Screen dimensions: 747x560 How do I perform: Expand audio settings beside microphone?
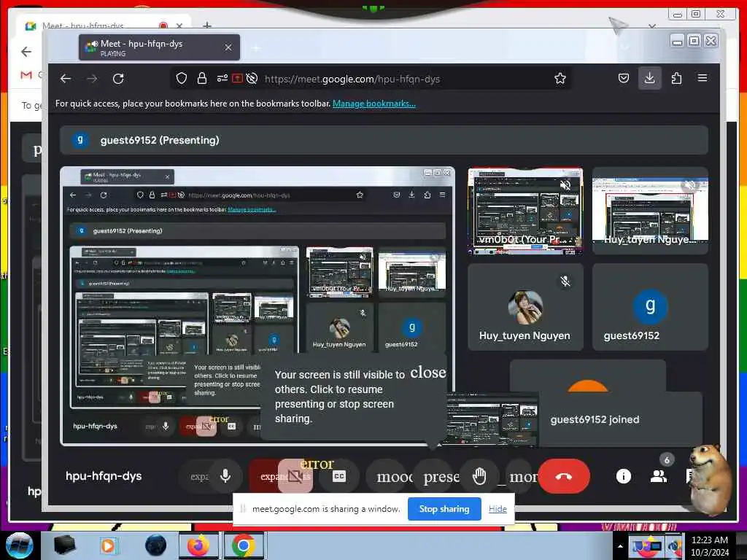pyautogui.click(x=198, y=475)
